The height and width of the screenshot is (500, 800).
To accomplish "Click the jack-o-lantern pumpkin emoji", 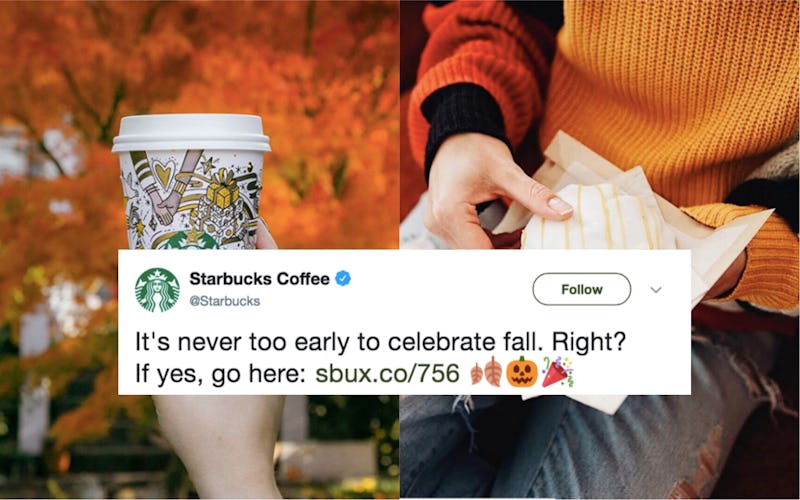I will click(521, 372).
